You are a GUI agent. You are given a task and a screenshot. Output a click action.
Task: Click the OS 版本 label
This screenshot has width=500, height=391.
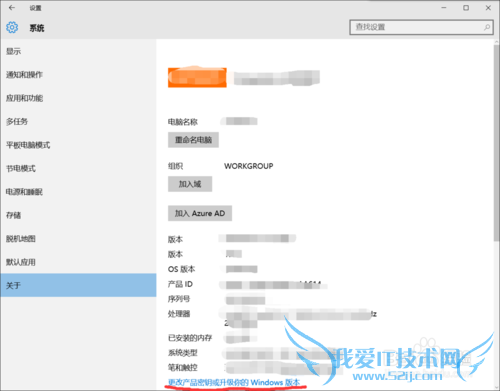point(181,269)
